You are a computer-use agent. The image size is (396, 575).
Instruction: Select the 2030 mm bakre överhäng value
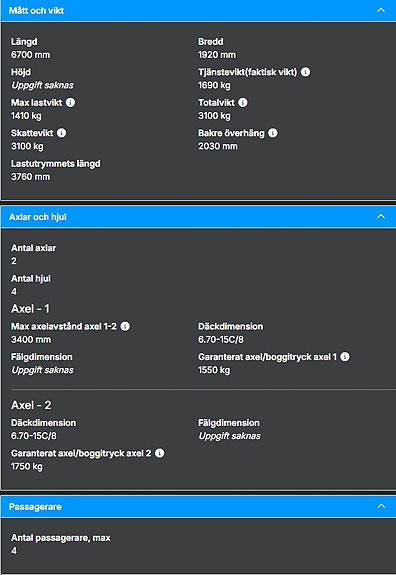point(218,146)
